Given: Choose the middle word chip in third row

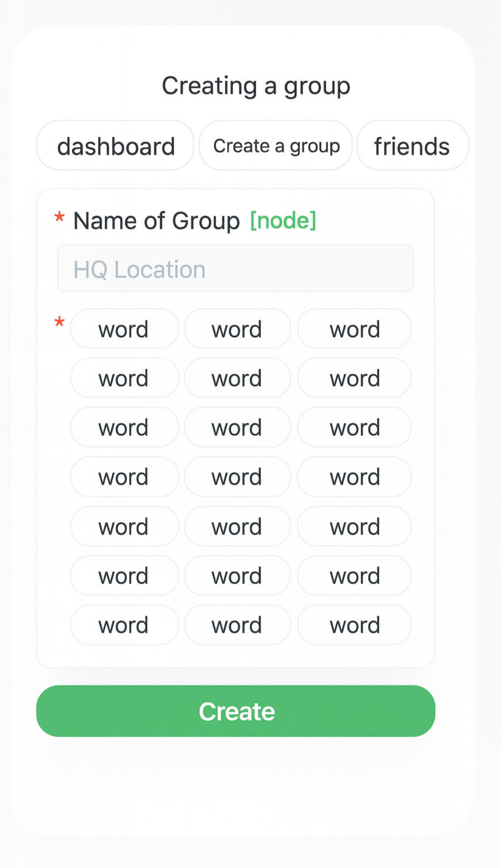Looking at the screenshot, I should click(x=237, y=427).
